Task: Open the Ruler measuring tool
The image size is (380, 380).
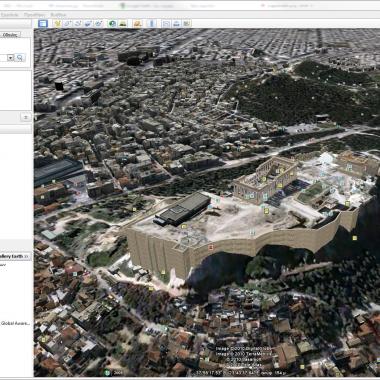Action: point(152,23)
